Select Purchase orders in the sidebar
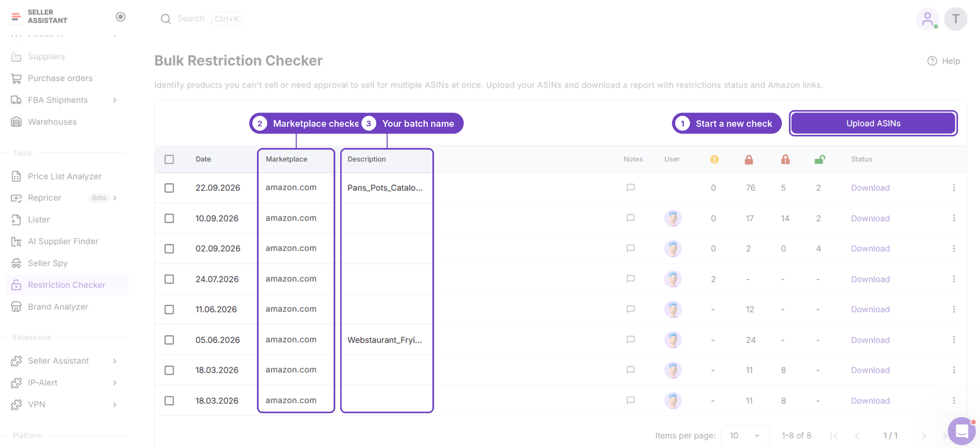This screenshot has width=980, height=448. coord(60,78)
